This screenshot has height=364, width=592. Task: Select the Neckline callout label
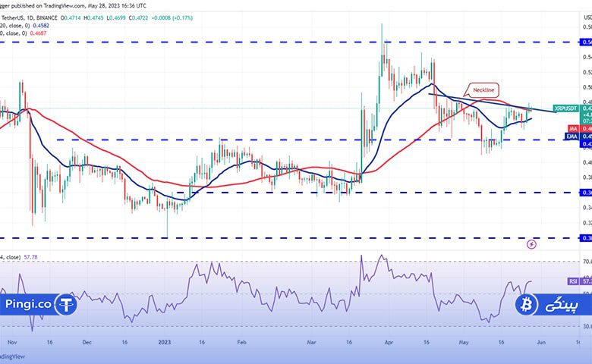483,90
